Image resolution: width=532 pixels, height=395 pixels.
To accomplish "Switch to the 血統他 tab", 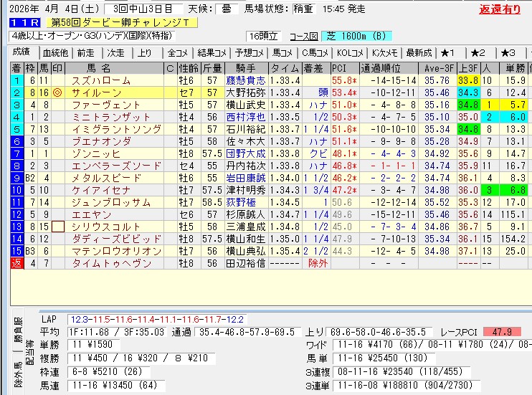I will click(54, 53).
